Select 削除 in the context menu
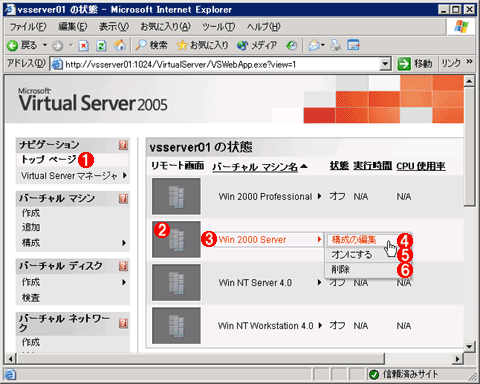This screenshot has width=480, height=384. tap(340, 269)
